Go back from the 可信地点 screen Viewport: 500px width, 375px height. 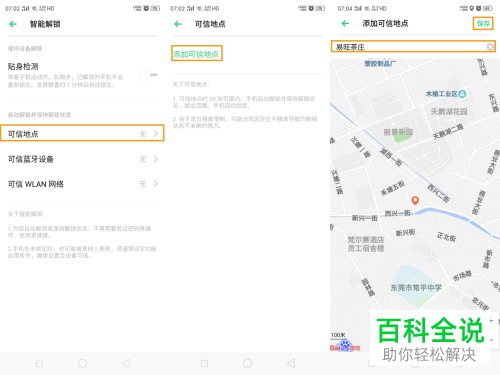point(178,24)
